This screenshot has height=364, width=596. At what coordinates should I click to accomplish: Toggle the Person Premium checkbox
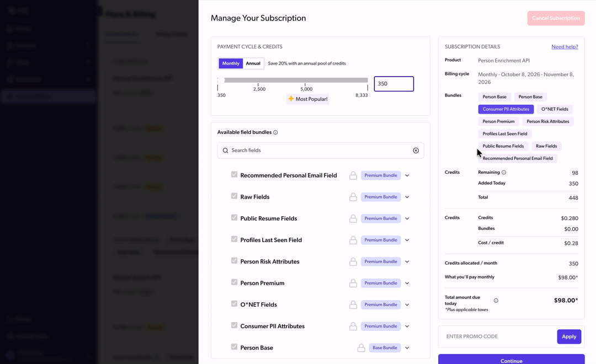(x=234, y=282)
